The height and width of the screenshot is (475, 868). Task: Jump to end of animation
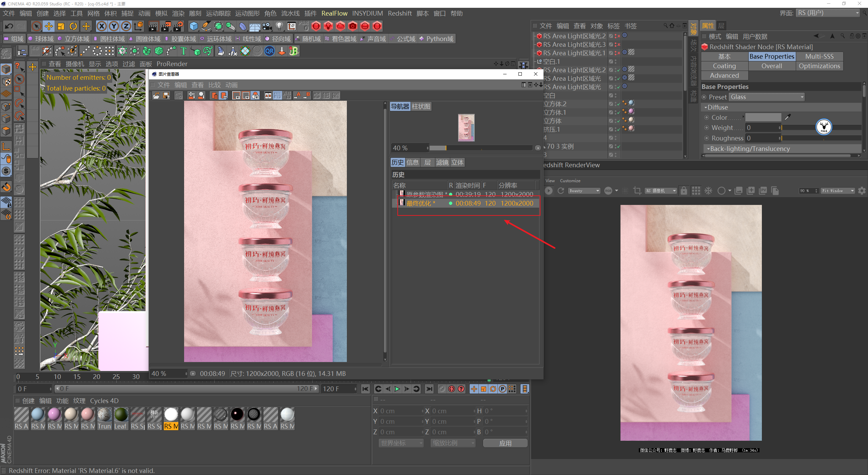coord(429,389)
